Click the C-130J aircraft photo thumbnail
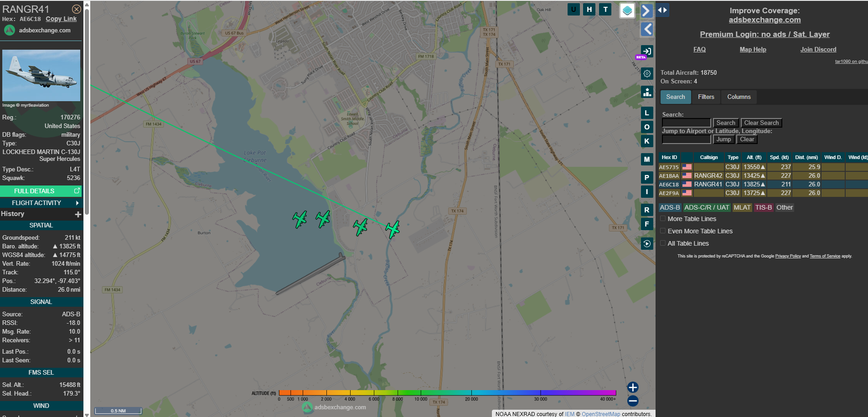Viewport: 868px width, 417px height. click(x=41, y=75)
